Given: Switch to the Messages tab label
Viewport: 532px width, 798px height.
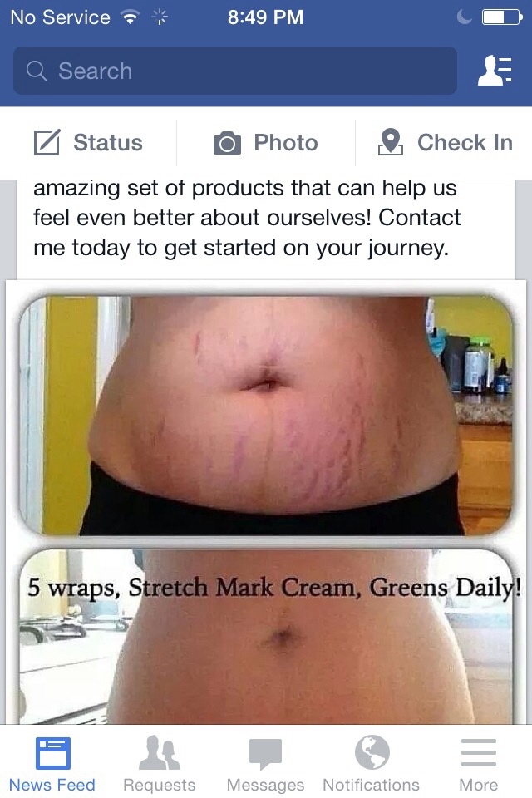Looking at the screenshot, I should pos(265,785).
